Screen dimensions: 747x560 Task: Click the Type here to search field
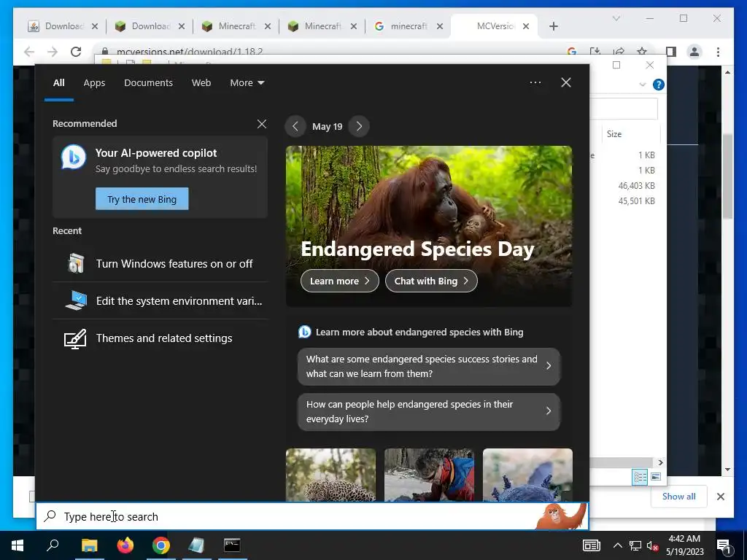click(x=312, y=516)
